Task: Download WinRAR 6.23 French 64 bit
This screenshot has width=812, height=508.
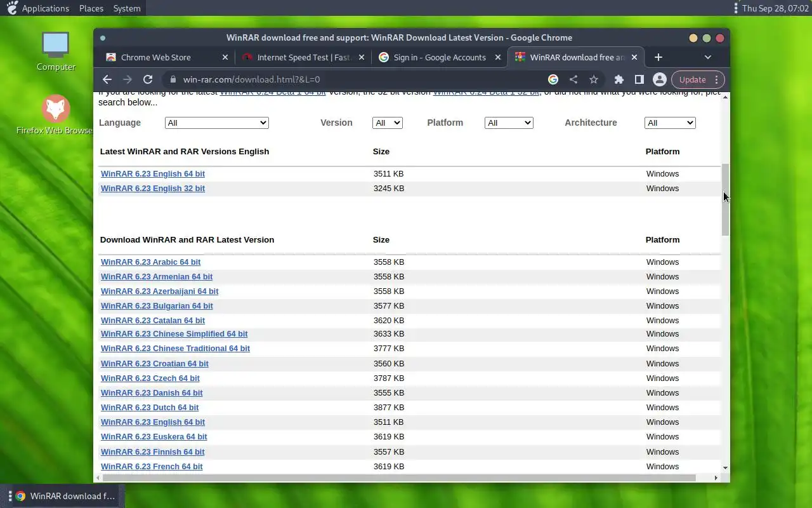Action: [x=152, y=466]
